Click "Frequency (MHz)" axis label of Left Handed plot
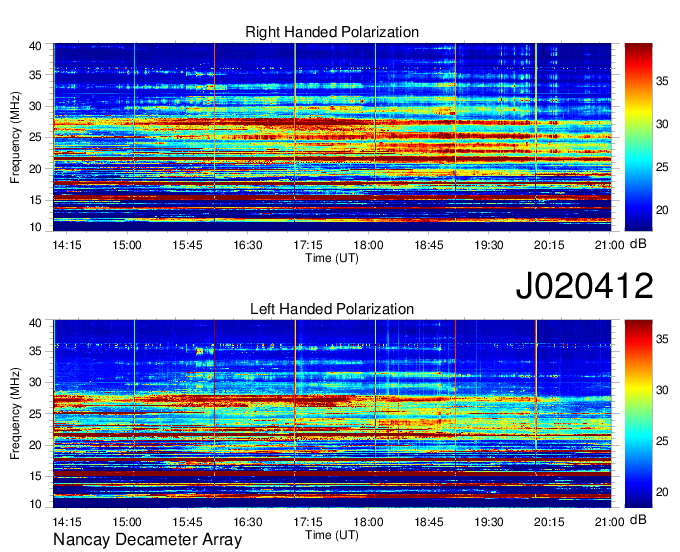The image size is (680, 552). (15, 414)
